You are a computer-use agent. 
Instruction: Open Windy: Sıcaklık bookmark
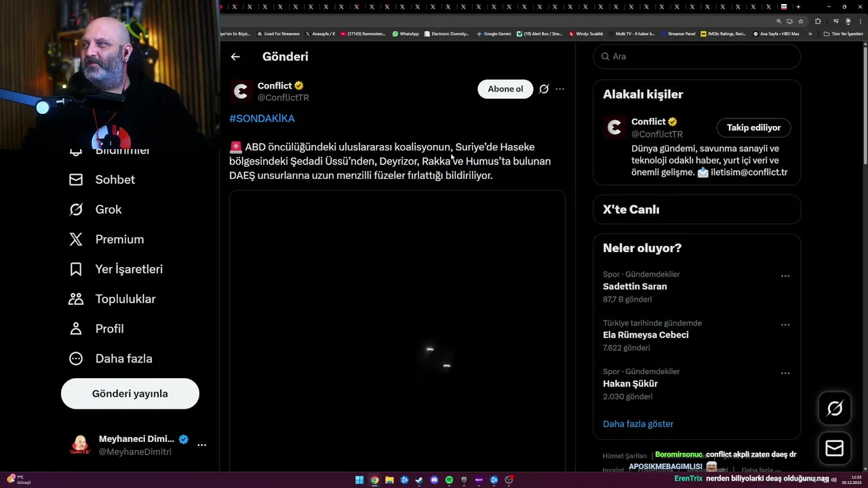click(587, 33)
